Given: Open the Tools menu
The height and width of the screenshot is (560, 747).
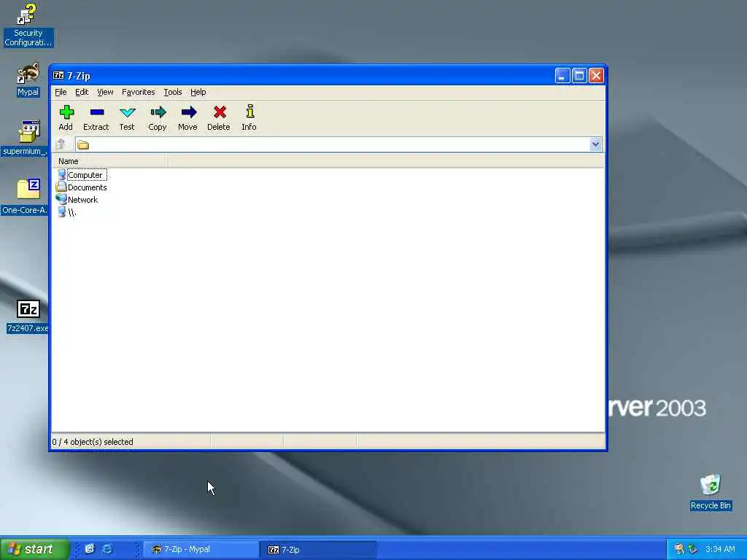Looking at the screenshot, I should pos(172,93).
